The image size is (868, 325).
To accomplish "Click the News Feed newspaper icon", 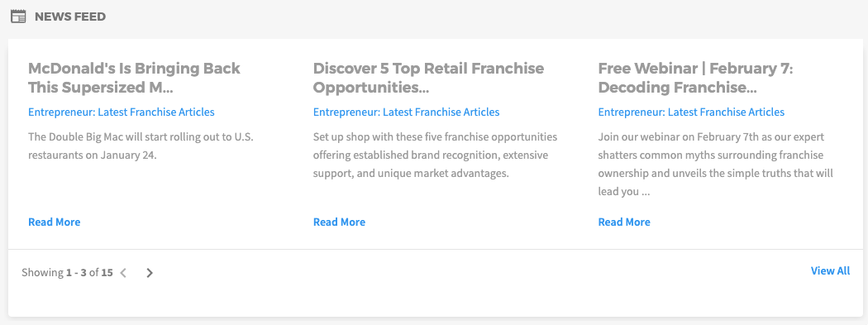I will pyautogui.click(x=18, y=17).
